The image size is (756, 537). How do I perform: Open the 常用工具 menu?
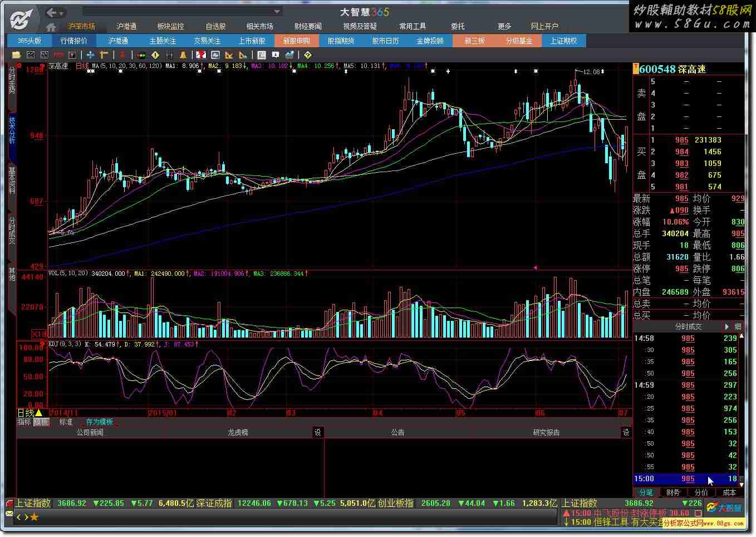[x=413, y=26]
